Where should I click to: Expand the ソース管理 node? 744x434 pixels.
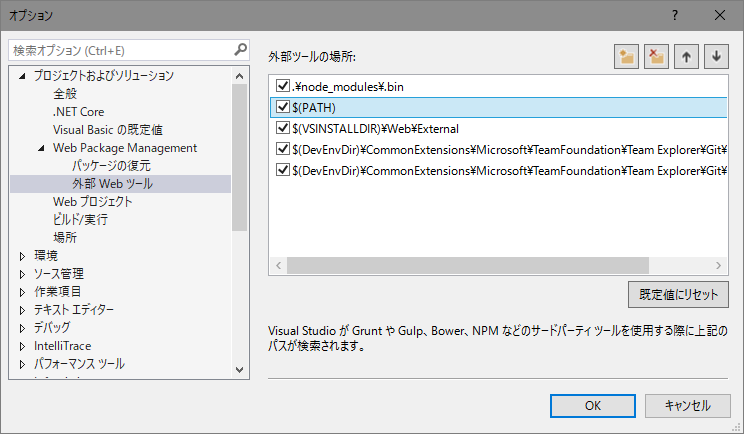click(x=22, y=274)
